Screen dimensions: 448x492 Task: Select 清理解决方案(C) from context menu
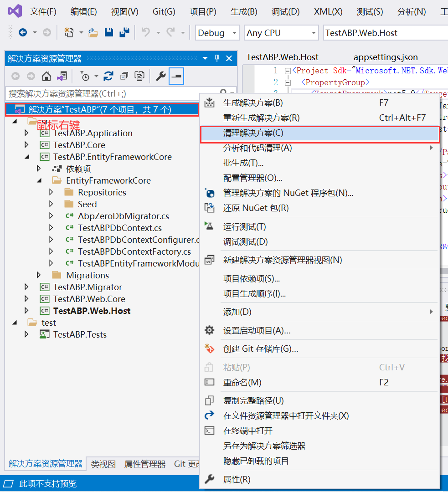[319, 133]
